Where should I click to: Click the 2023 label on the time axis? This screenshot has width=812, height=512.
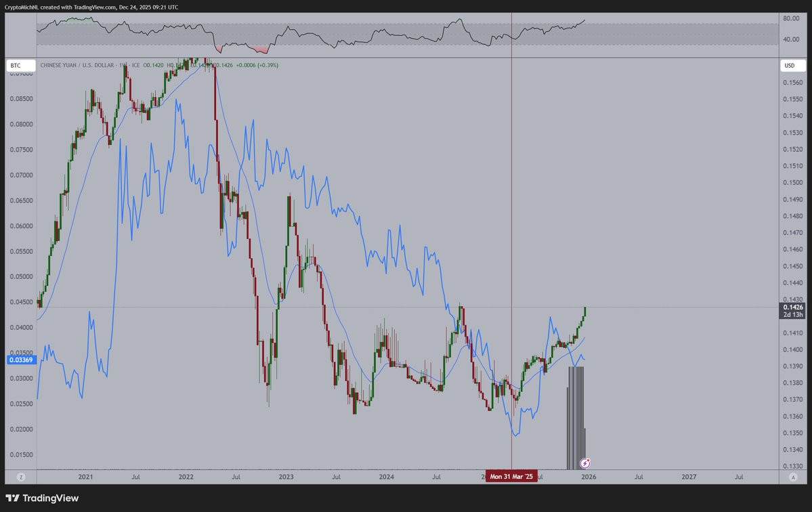[x=286, y=477]
